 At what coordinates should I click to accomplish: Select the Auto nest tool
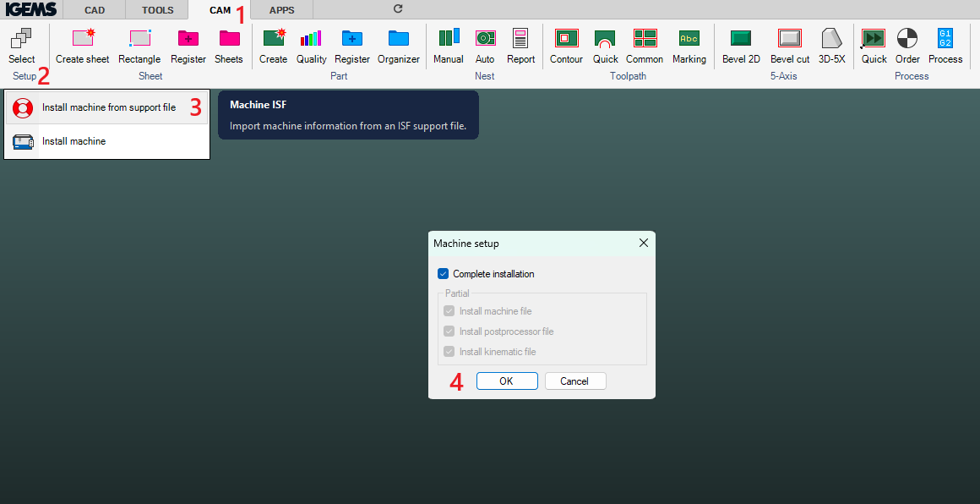pos(485,39)
